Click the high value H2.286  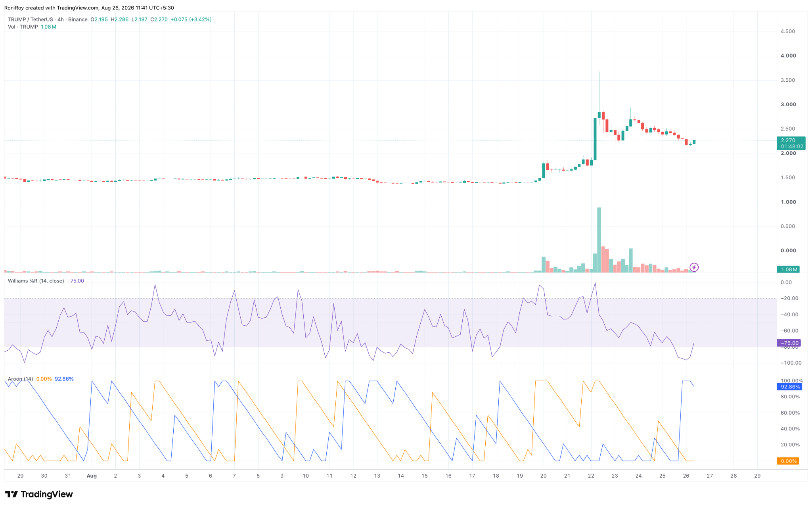(120, 19)
